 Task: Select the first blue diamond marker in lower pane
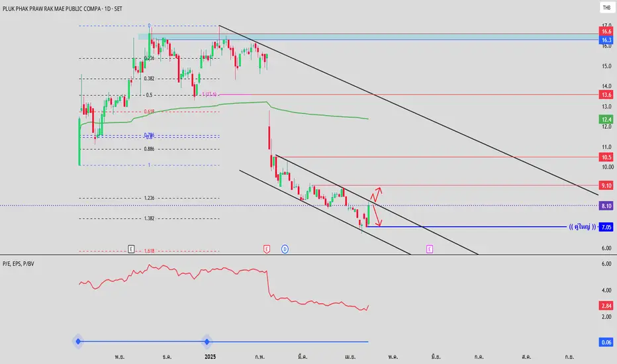point(78,341)
